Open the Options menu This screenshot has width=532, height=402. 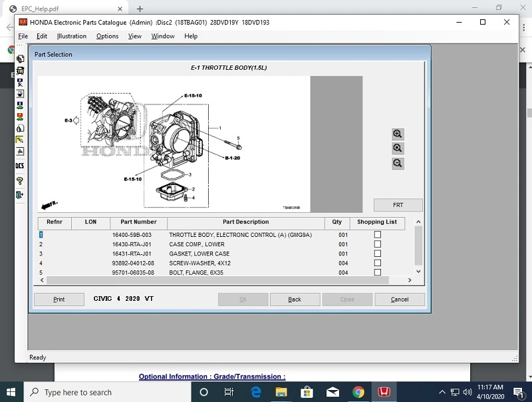pos(107,36)
